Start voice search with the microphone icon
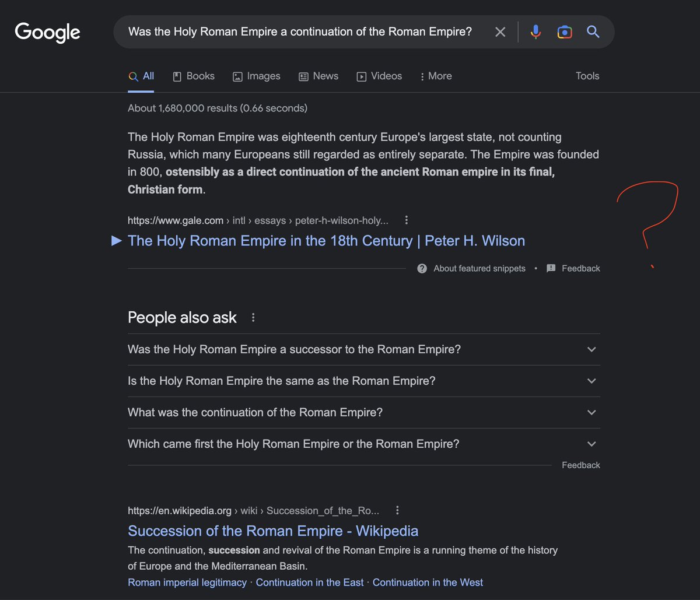Image resolution: width=700 pixels, height=600 pixels. pyautogui.click(x=535, y=32)
